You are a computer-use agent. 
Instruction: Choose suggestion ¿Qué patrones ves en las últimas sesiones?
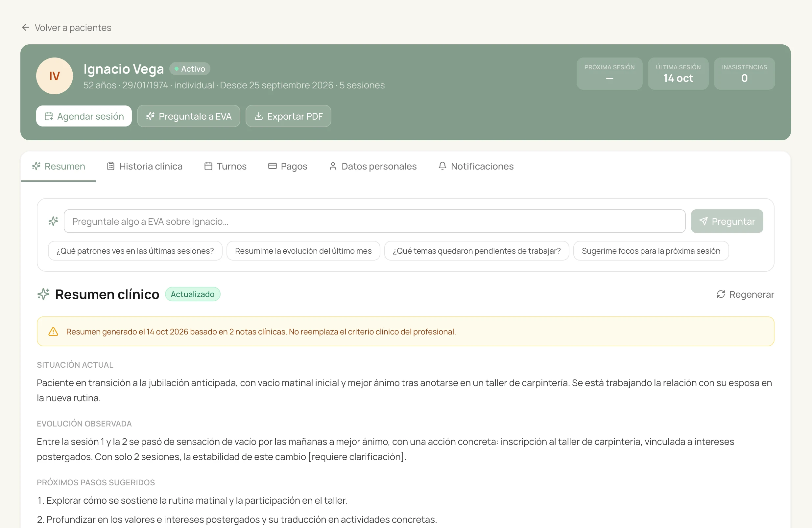click(135, 251)
